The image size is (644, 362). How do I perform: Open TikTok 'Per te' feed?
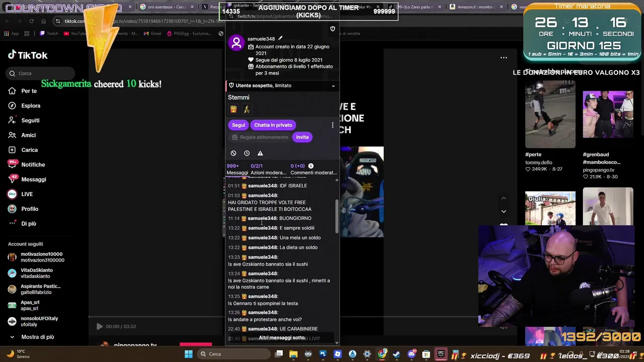click(x=23, y=91)
